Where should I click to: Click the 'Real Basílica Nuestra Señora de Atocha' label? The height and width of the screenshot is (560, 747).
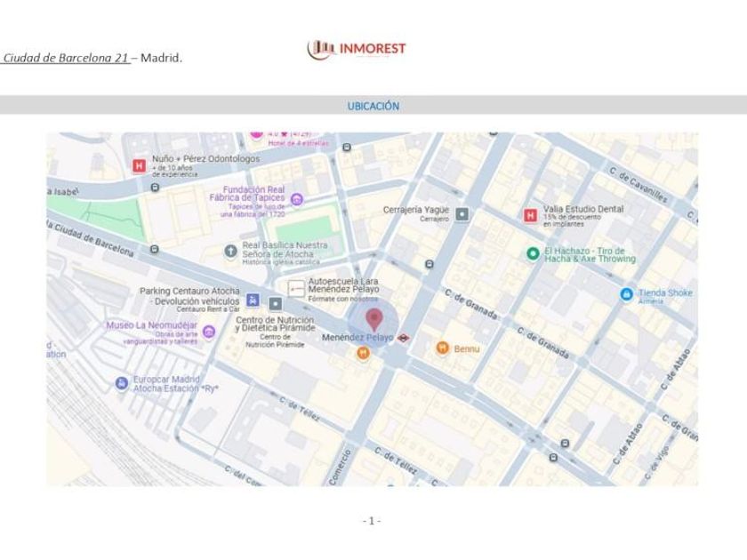285,250
